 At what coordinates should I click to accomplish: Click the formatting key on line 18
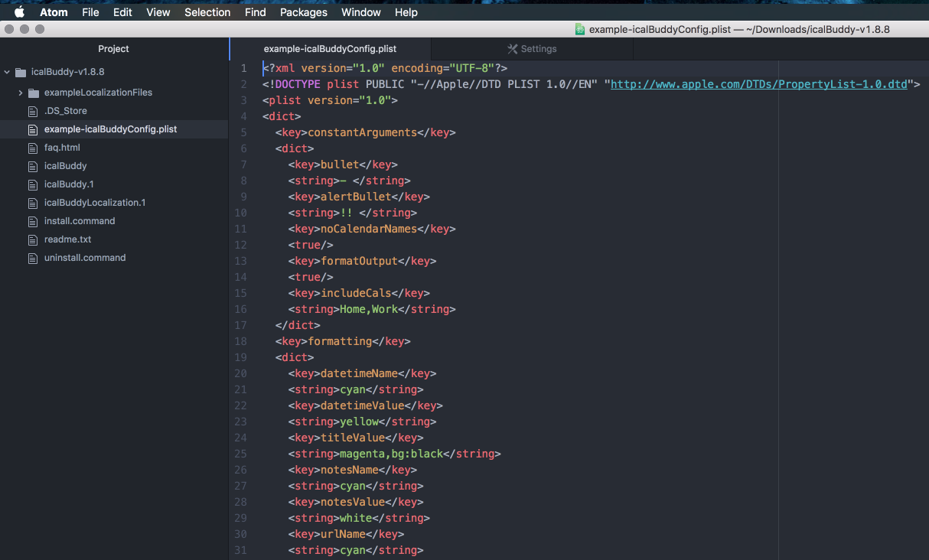tap(340, 341)
